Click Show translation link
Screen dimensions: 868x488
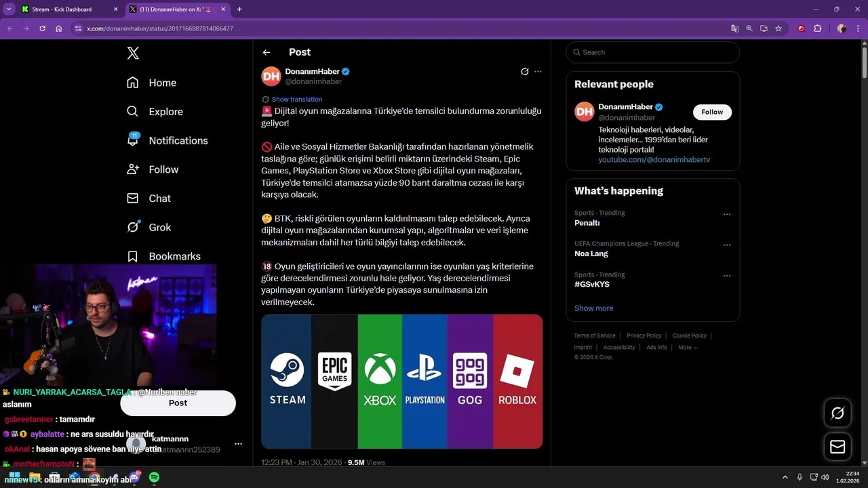coord(297,100)
